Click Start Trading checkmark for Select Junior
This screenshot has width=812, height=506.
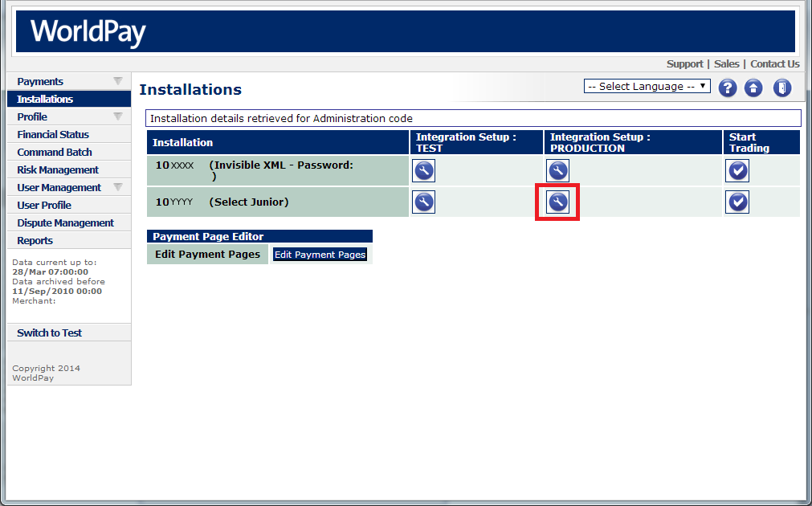click(737, 202)
